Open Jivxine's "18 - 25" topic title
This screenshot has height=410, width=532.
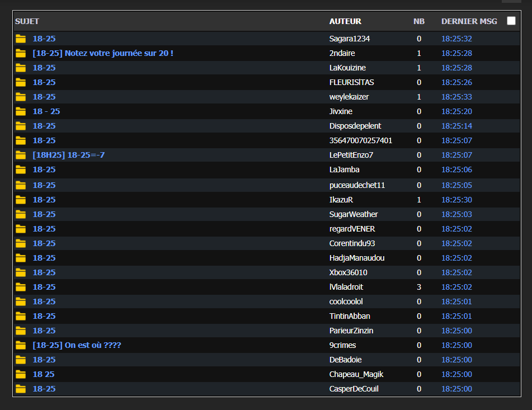tap(46, 111)
